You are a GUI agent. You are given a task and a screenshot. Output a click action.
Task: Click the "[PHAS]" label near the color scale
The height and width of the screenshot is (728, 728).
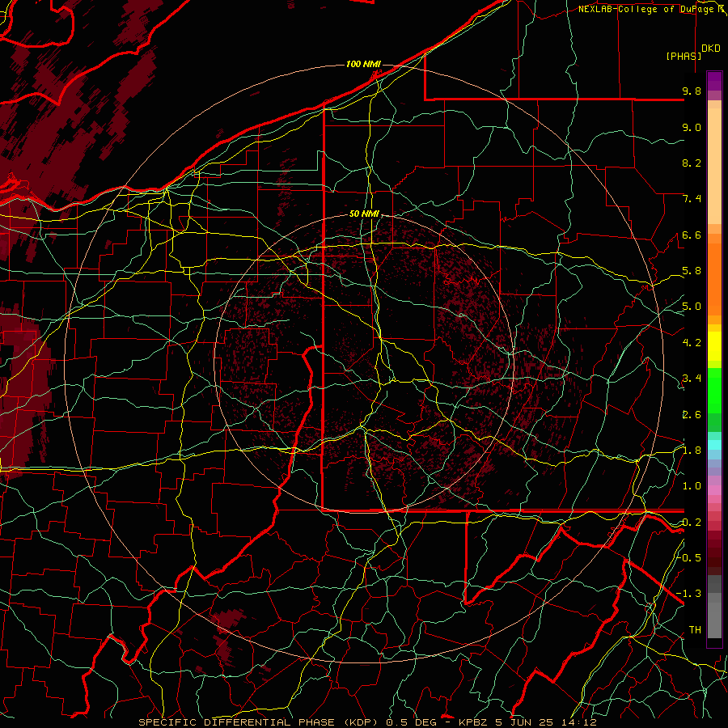[684, 56]
